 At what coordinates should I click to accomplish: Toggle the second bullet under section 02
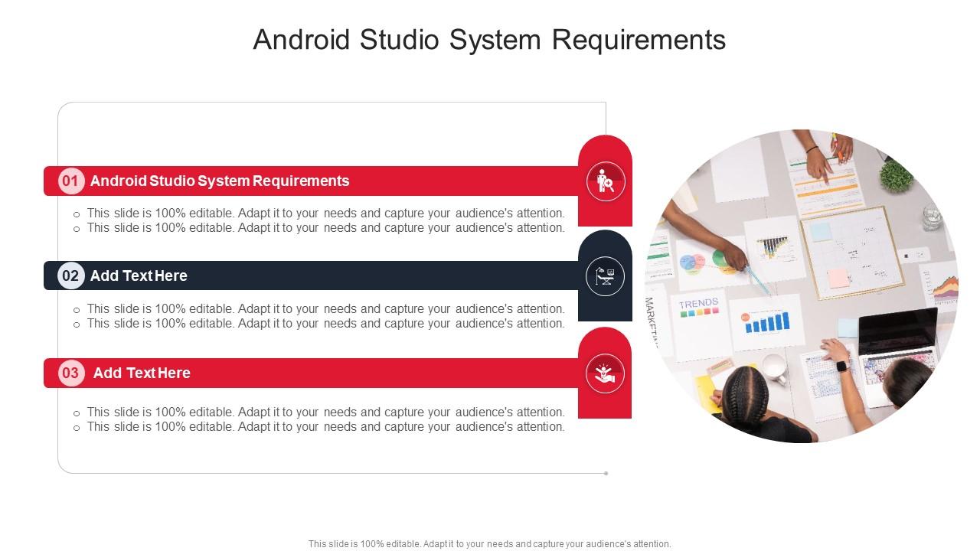click(x=325, y=323)
